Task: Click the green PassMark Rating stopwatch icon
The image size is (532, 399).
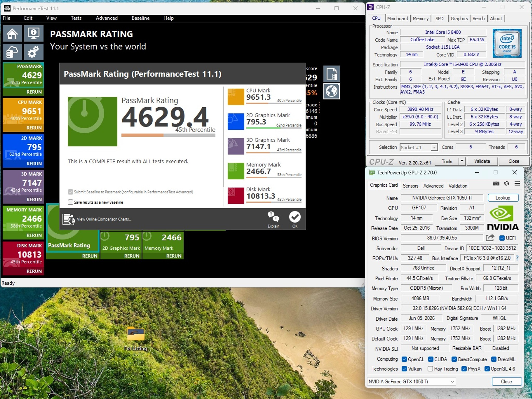Action: 92,122
